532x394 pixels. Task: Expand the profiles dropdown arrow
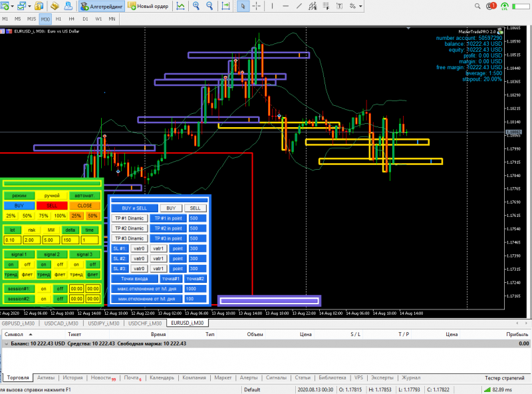(29, 6)
